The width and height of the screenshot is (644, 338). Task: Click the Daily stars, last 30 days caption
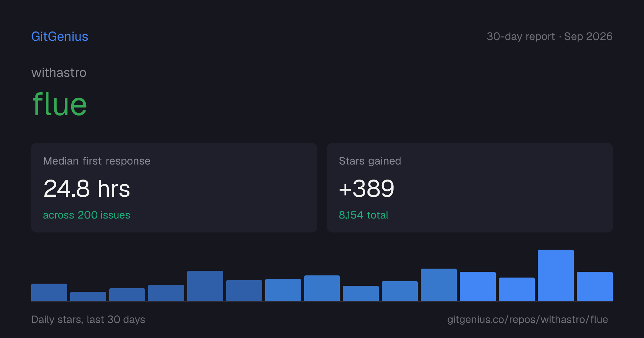[x=88, y=319]
